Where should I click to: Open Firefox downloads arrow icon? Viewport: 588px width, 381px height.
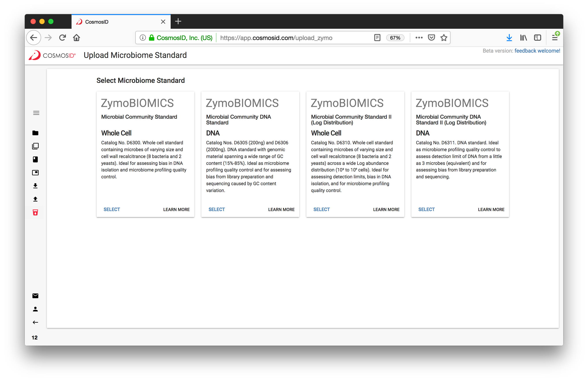[x=509, y=38]
